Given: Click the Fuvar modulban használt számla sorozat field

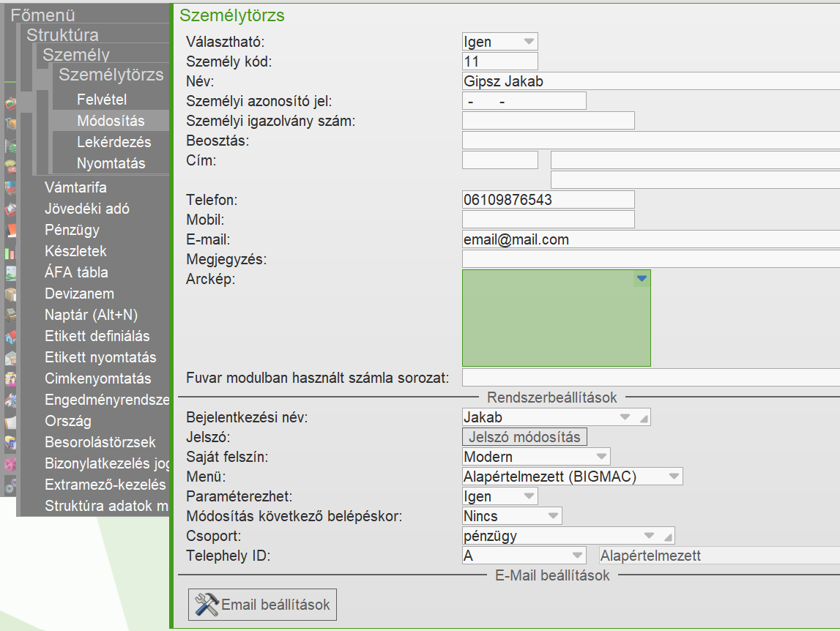Looking at the screenshot, I should pos(651,377).
